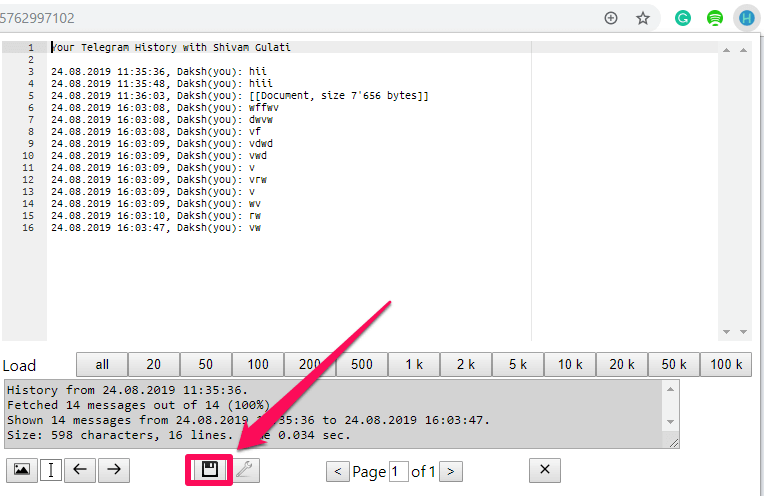This screenshot has width=764, height=496.
Task: Click the '[[Document, size 7'656 bytes]]' line
Action: (x=240, y=95)
